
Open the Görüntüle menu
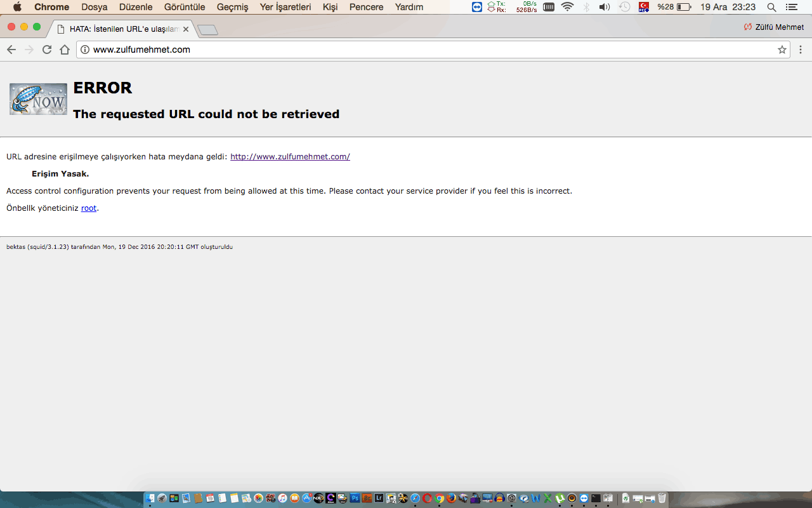click(x=185, y=7)
